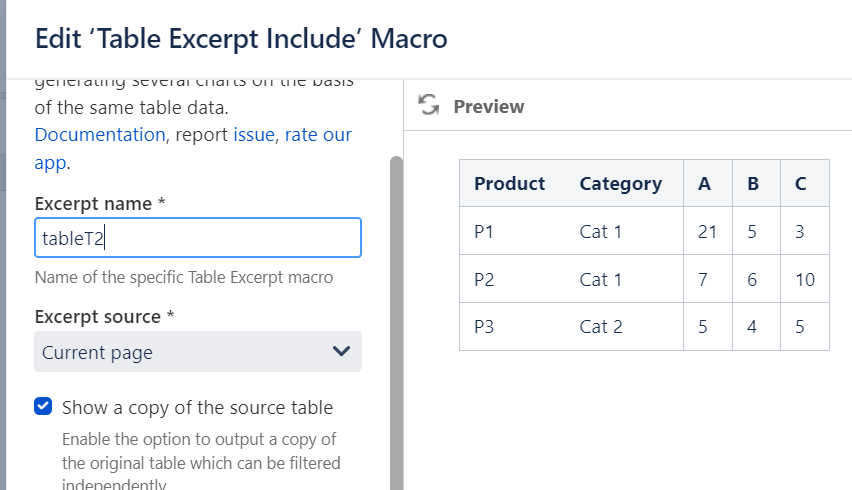Screen dimensions: 852x490
Task: Click the P3 product cell
Action: click(x=484, y=327)
